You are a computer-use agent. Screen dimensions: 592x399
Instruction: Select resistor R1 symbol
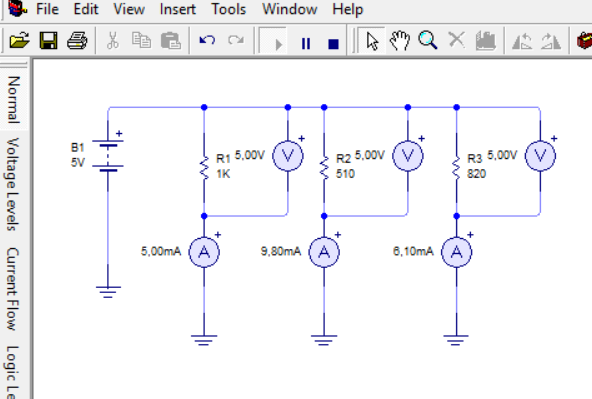pos(204,168)
